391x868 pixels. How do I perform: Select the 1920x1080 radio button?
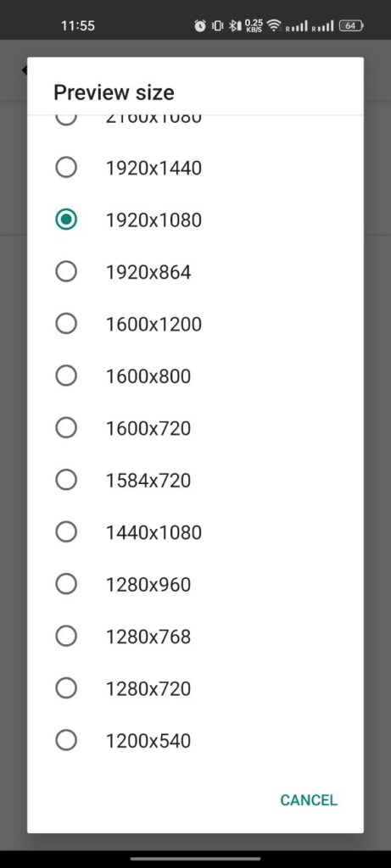(195, 220)
